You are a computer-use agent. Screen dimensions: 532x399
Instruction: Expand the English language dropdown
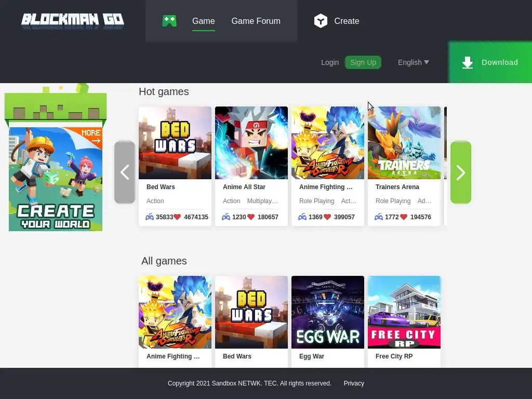(413, 62)
